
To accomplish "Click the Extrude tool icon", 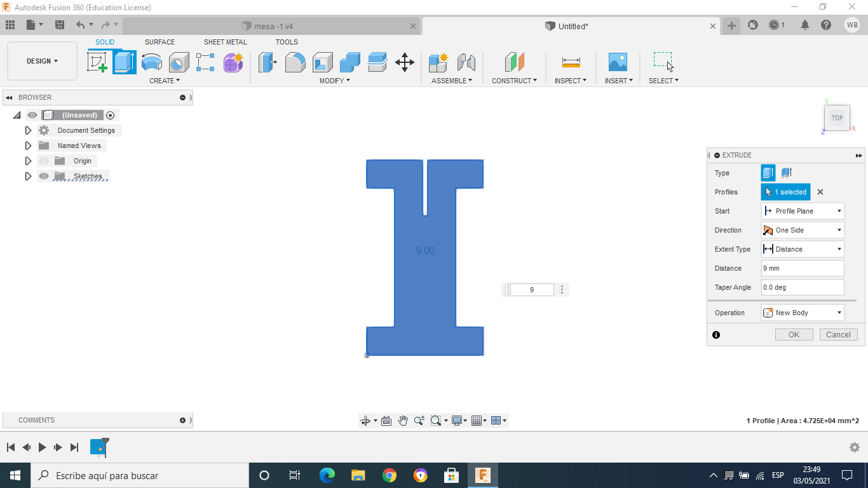I will point(125,62).
